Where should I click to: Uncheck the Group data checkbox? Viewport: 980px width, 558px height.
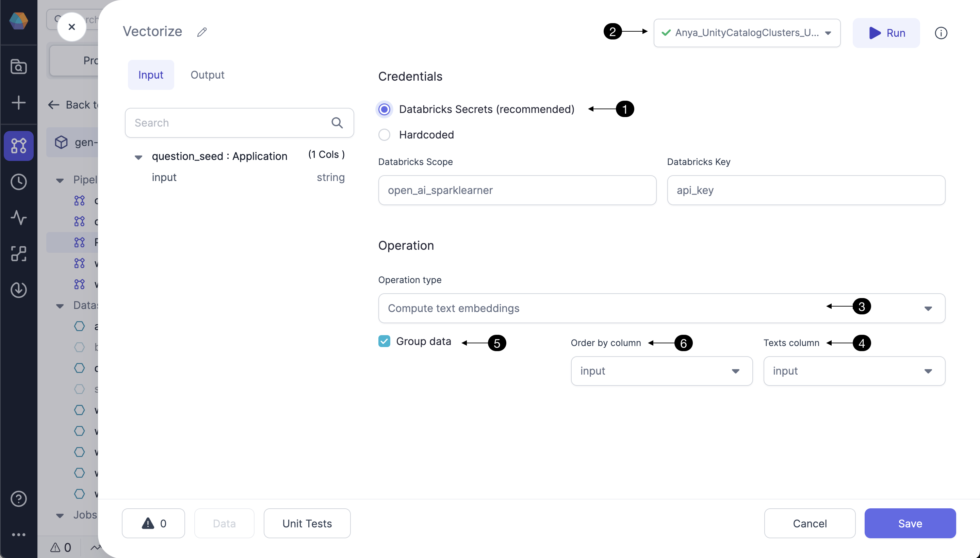click(x=384, y=341)
